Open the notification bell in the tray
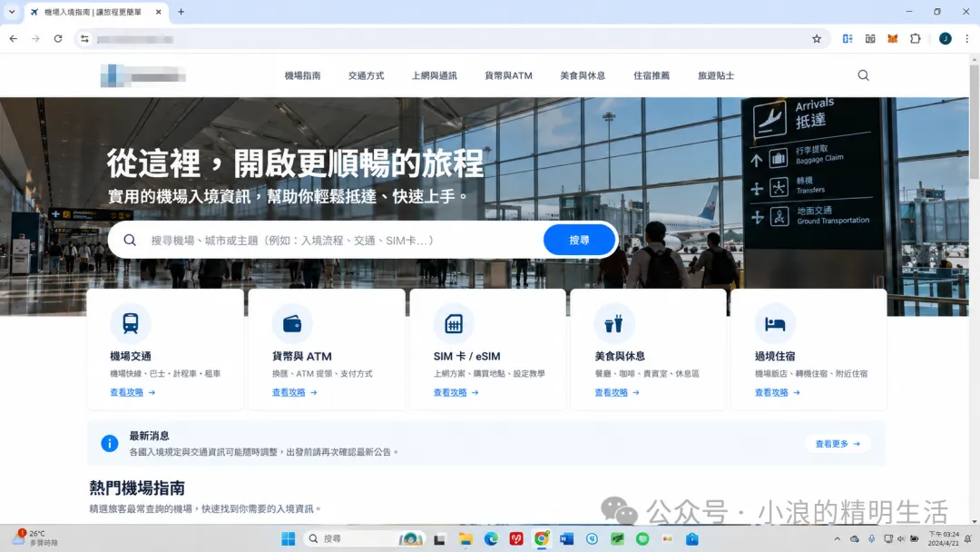The image size is (980, 552). 967,539
